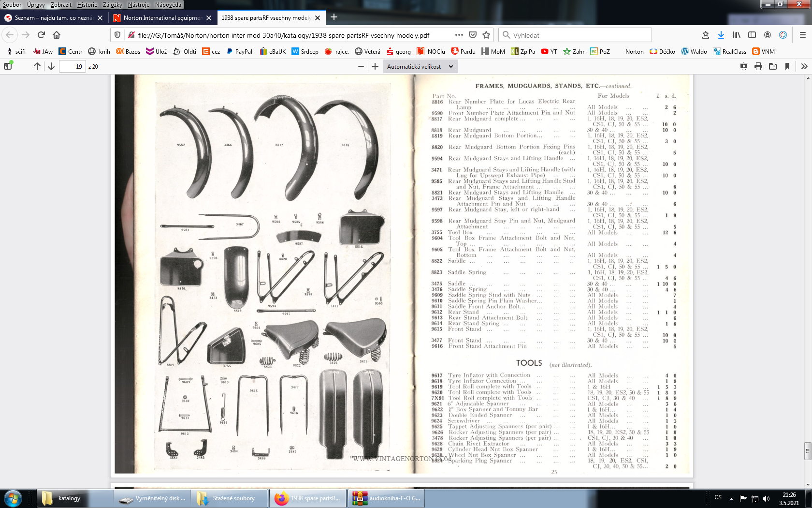Open the katalogy taskbar folder

74,498
